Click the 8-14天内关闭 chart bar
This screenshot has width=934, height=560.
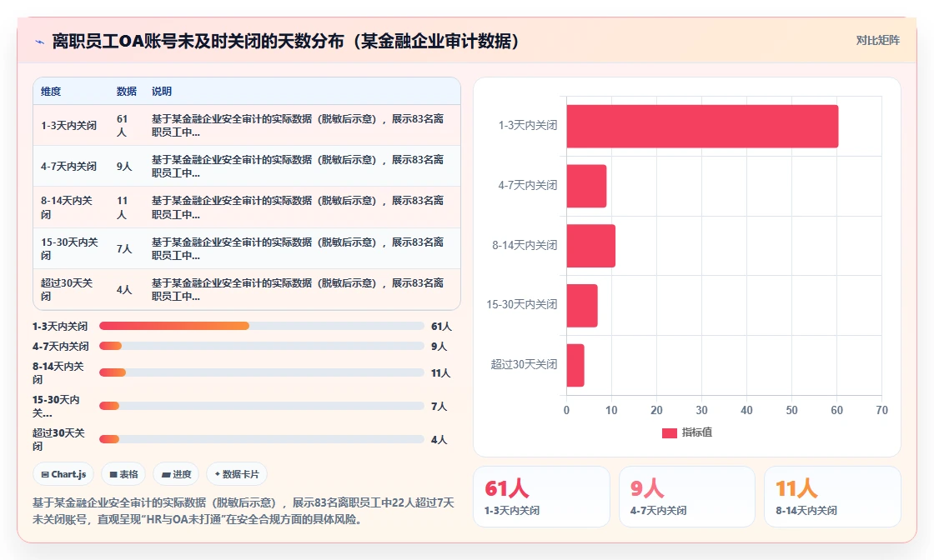(591, 246)
